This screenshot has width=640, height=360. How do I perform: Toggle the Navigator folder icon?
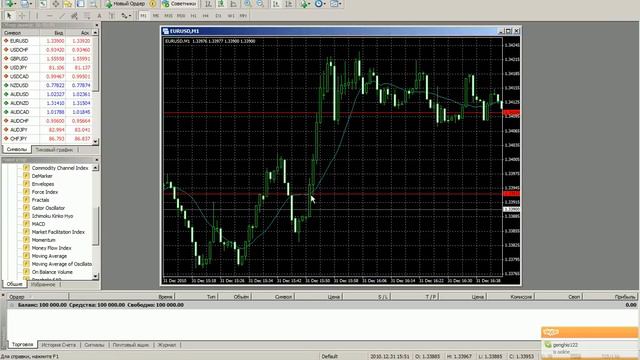[68, 4]
